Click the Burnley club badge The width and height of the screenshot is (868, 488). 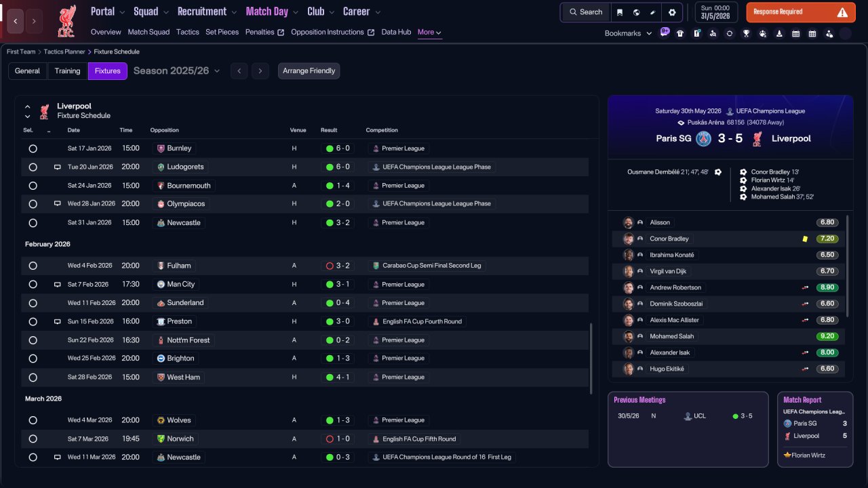click(161, 148)
